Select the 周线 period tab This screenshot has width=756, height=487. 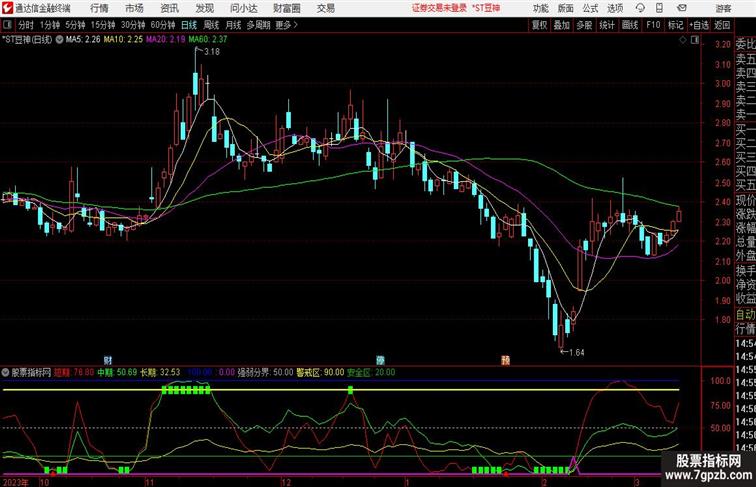tap(211, 25)
